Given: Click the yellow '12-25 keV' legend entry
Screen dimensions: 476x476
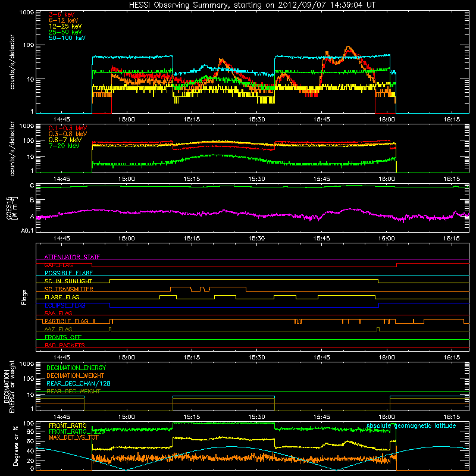Looking at the screenshot, I should click(65, 26).
